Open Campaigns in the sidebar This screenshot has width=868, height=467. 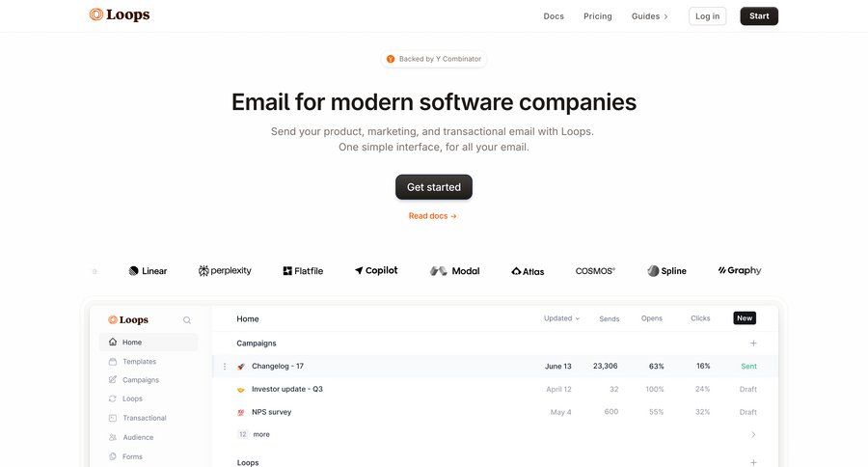140,380
